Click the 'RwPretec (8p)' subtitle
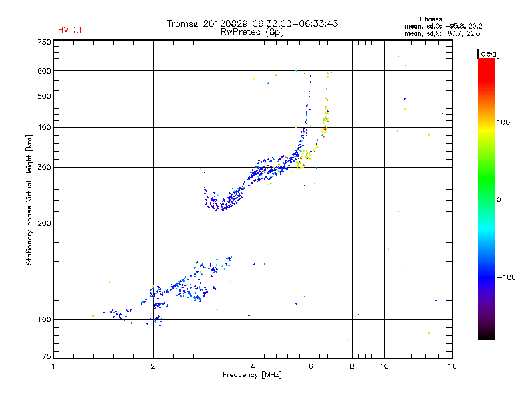532x399 pixels. pos(252,32)
